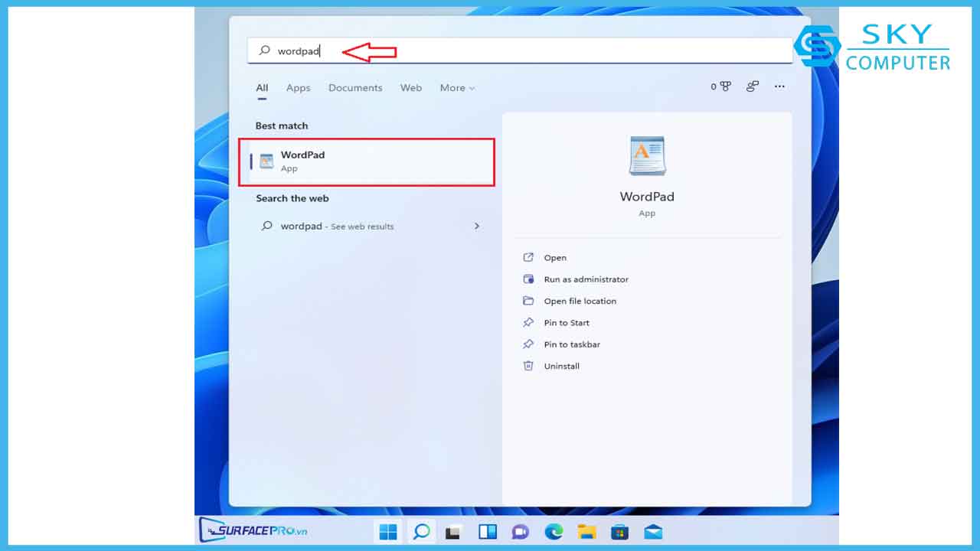This screenshot has width=980, height=551.
Task: Open the Chat taskbar icon
Action: 520,531
